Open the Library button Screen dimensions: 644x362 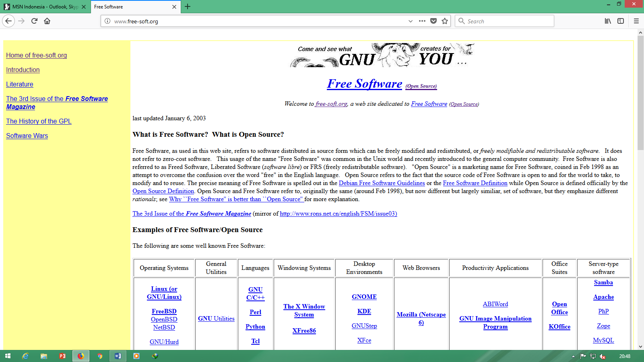point(608,21)
